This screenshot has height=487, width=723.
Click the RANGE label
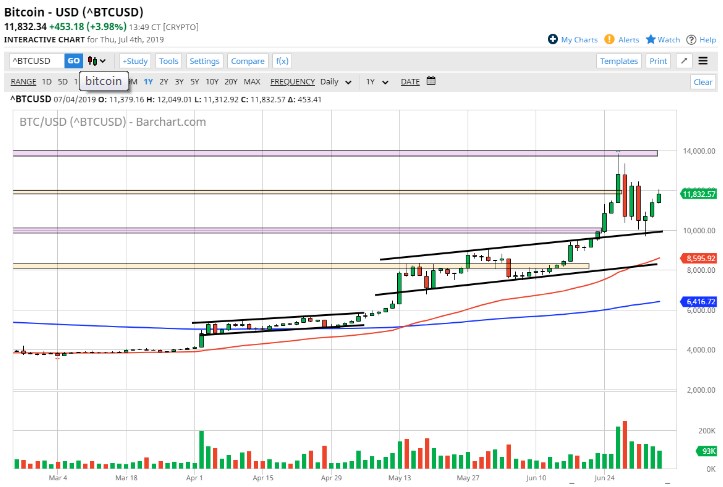coord(23,82)
